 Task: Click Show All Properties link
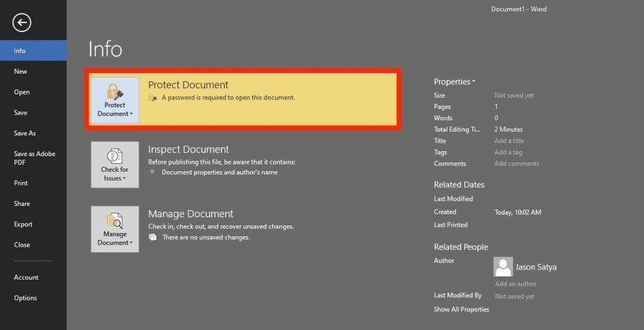click(461, 309)
